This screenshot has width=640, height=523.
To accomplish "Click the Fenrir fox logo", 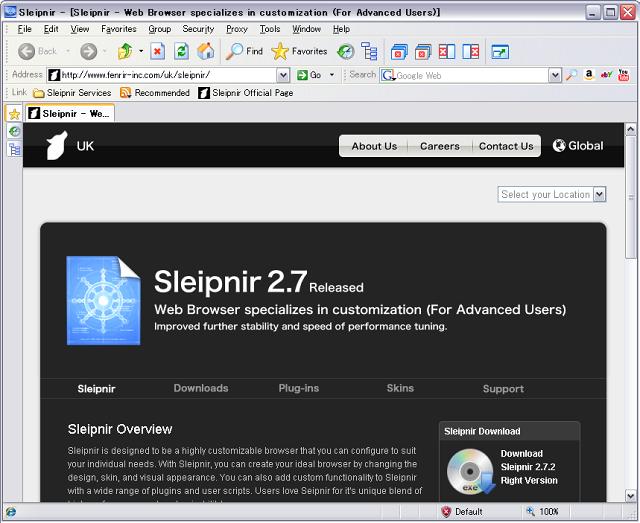I will coord(57,145).
